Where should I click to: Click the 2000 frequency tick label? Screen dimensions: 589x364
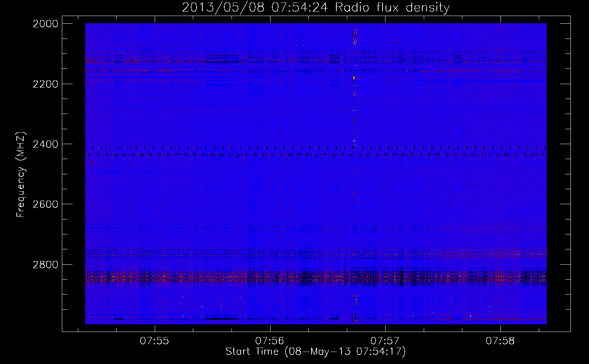pyautogui.click(x=46, y=24)
